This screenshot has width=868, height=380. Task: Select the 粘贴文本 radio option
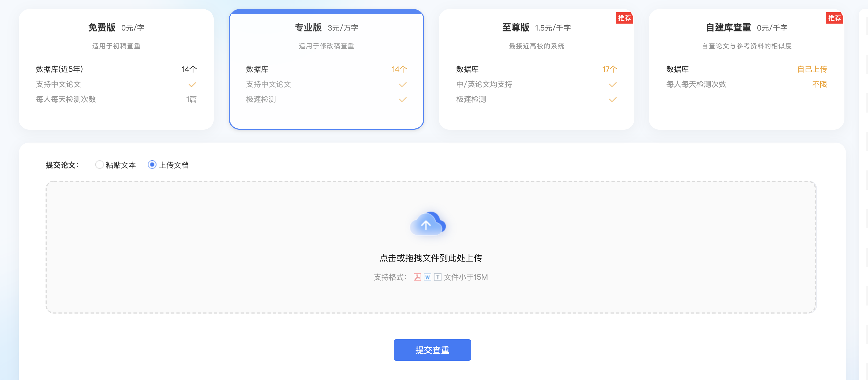coord(99,165)
